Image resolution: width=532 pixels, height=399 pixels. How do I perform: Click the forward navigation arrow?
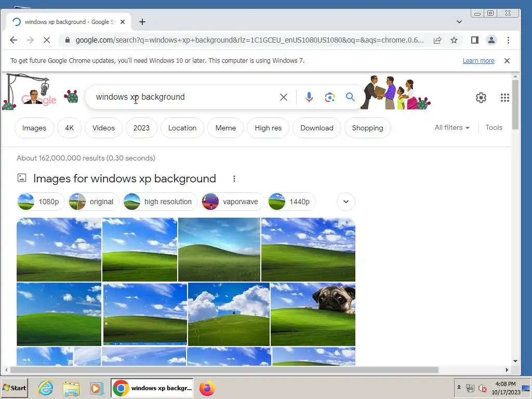point(30,40)
